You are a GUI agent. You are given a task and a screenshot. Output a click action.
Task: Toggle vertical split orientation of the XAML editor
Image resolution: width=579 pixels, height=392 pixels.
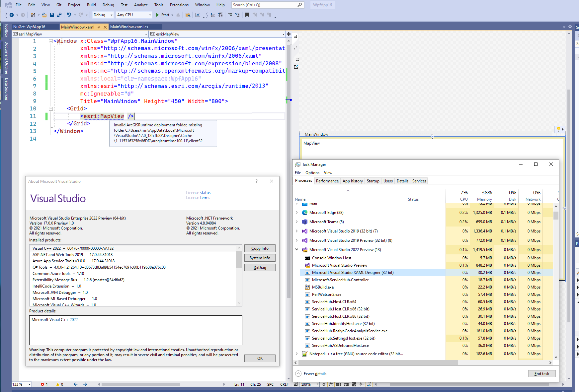point(289,34)
